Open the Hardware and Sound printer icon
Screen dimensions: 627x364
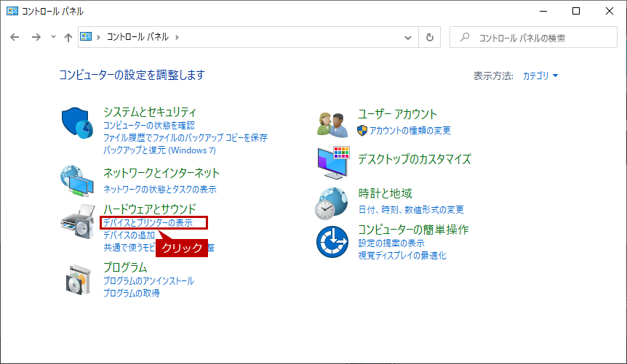[78, 222]
